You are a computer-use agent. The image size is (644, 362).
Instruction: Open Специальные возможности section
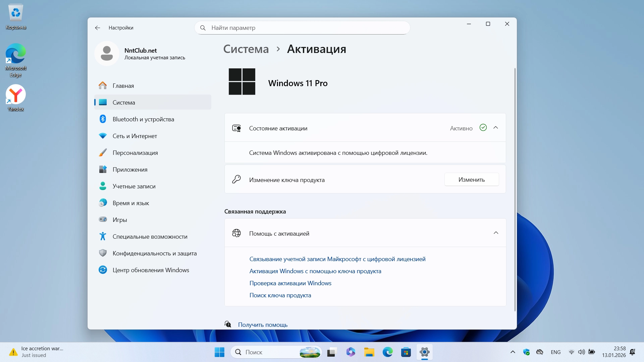point(150,237)
